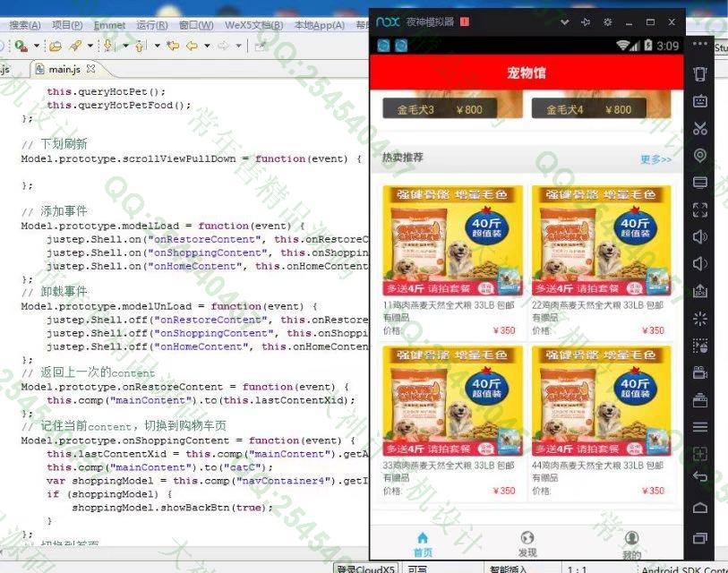Click the Nox video recorder icon

click(700, 372)
